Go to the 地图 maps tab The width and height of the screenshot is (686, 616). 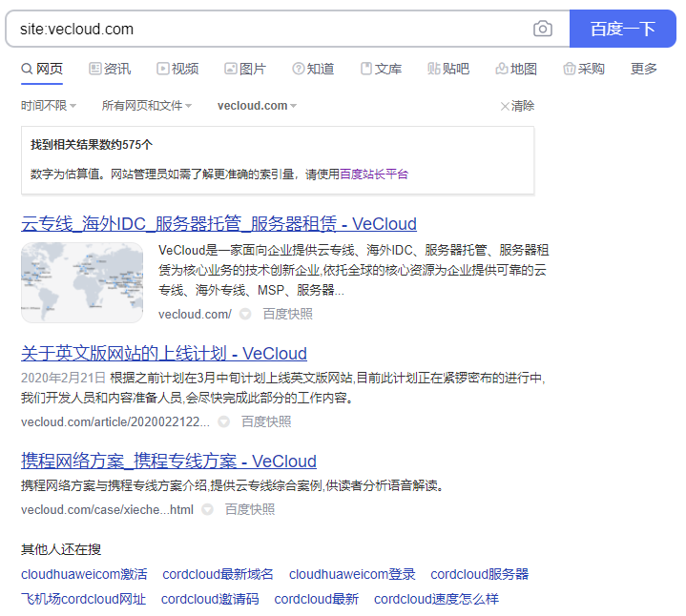click(516, 69)
